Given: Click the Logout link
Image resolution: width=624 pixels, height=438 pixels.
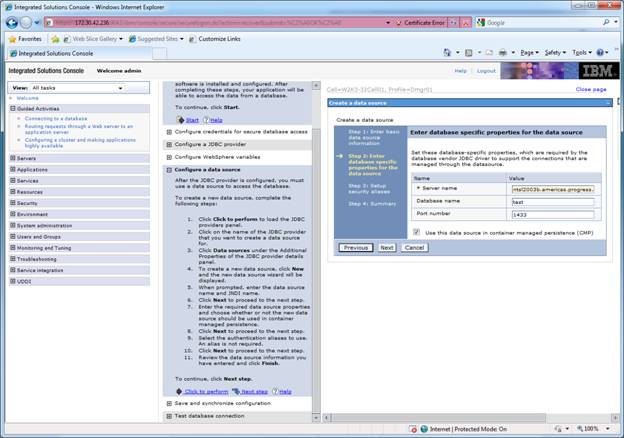Looking at the screenshot, I should coord(486,71).
